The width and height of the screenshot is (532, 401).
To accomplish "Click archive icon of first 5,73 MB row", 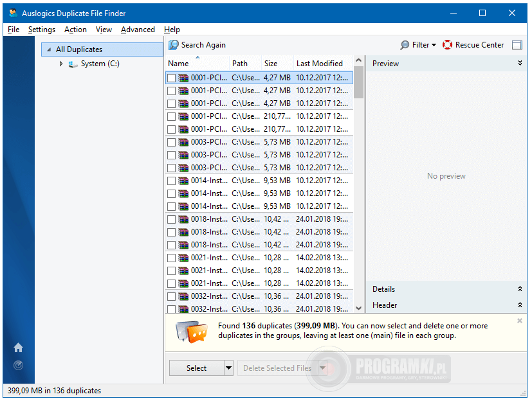I will [183, 142].
